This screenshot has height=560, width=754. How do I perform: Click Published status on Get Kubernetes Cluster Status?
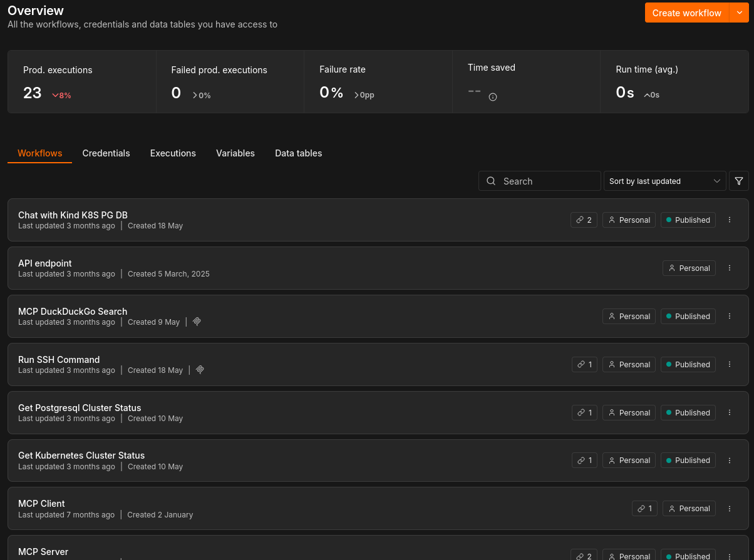(688, 460)
